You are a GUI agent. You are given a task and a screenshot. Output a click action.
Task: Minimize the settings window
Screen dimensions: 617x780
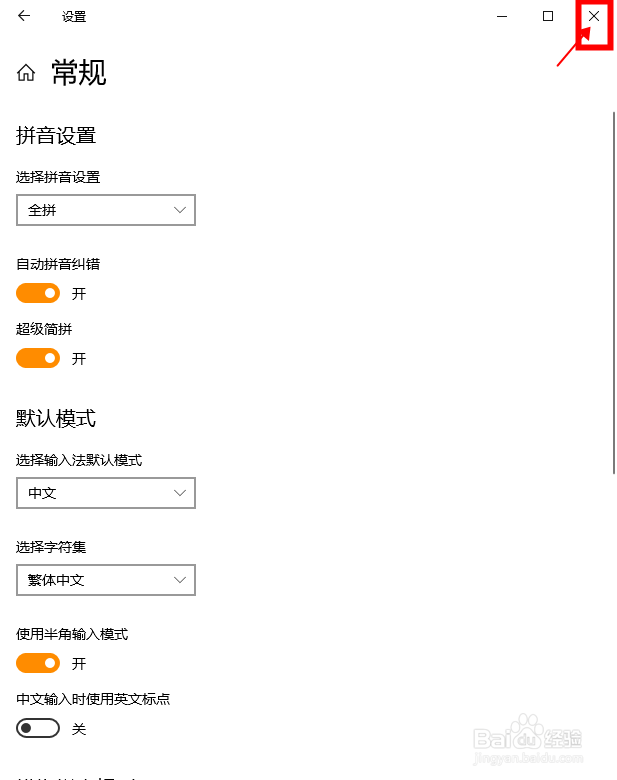coord(502,16)
